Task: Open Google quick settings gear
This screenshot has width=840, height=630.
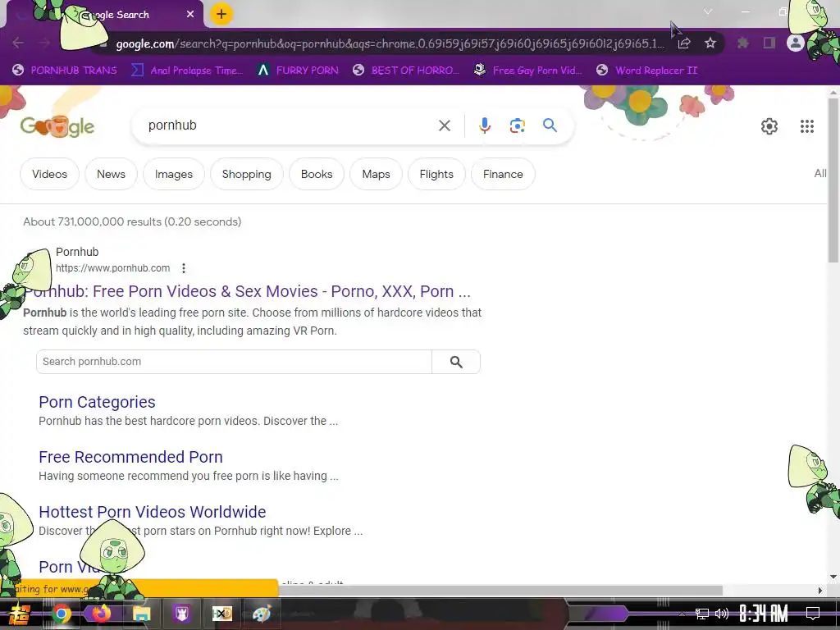Action: pos(769,126)
